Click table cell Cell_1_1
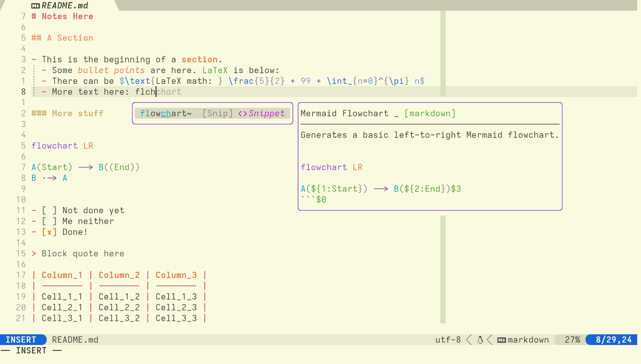This screenshot has height=364, width=641. tap(62, 297)
